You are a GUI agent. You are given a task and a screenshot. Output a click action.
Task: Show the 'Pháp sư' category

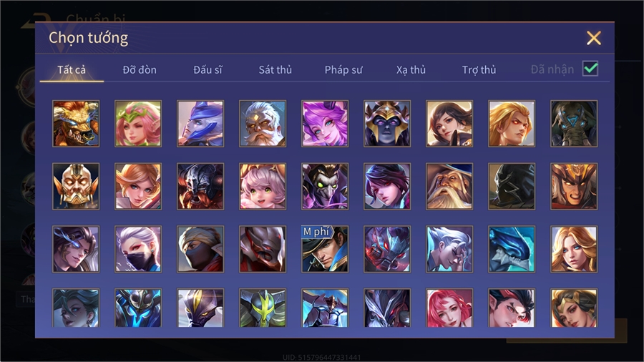(x=343, y=70)
